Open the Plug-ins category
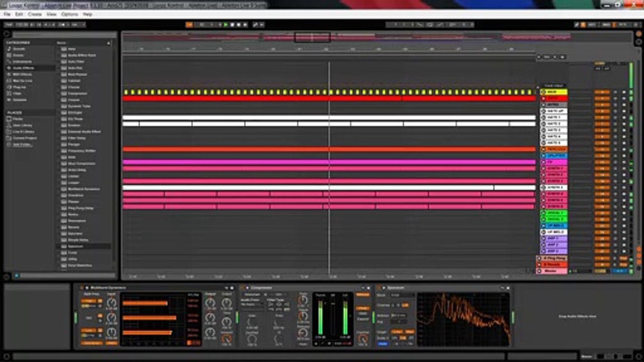644x362 pixels. (19, 87)
